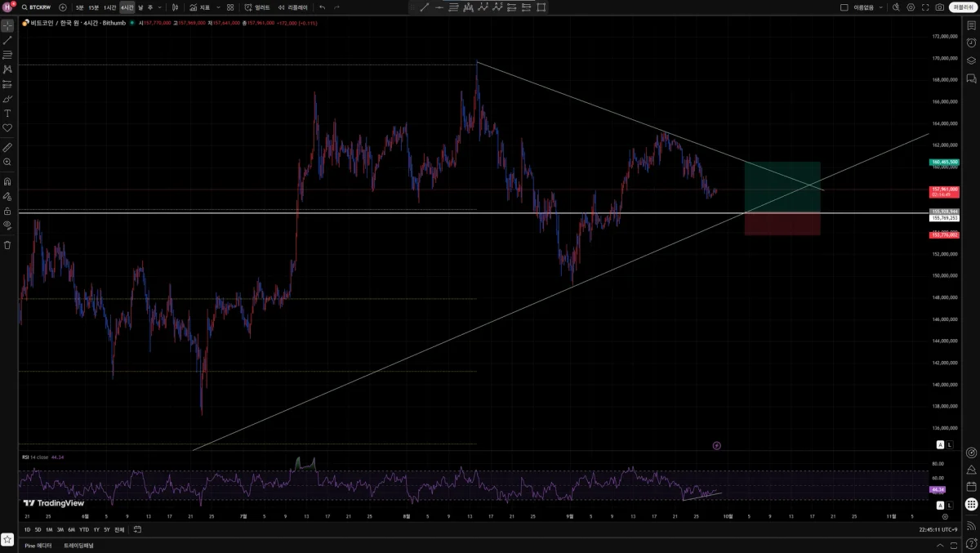Open chart settings hexagon gear icon
The image size is (980, 553).
911,7
